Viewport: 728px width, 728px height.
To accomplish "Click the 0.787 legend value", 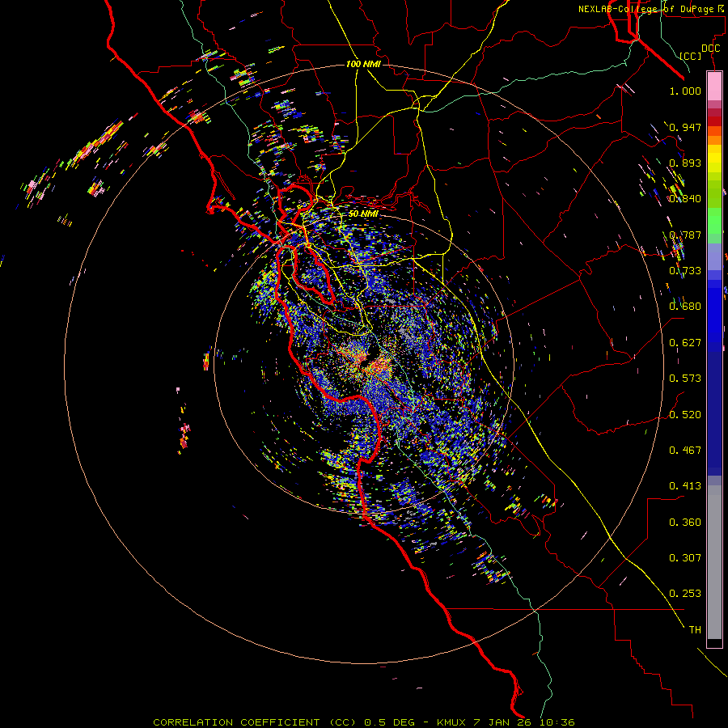I will (x=685, y=235).
